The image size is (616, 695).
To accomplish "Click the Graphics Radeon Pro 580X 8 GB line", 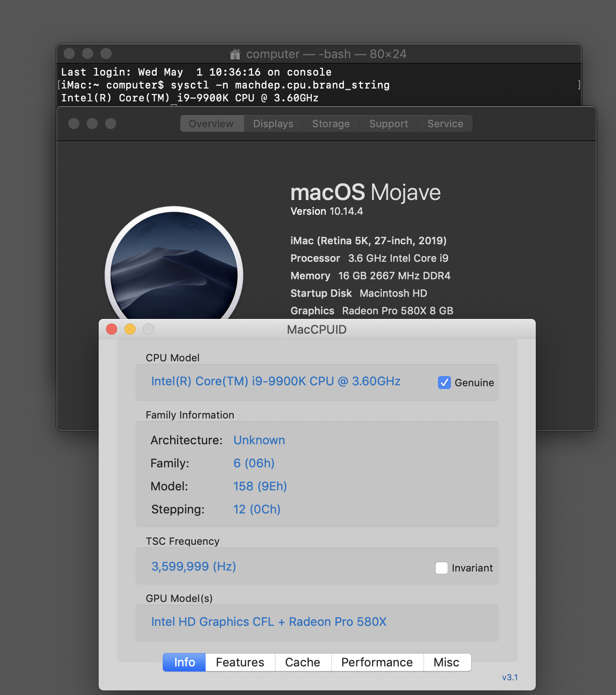I will point(372,311).
